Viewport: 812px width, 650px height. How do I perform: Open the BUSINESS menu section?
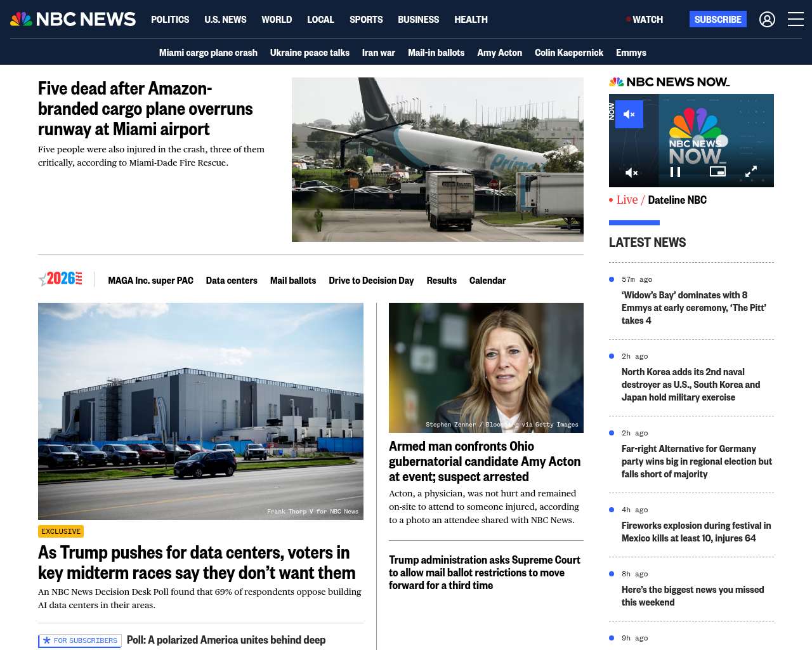tap(418, 20)
